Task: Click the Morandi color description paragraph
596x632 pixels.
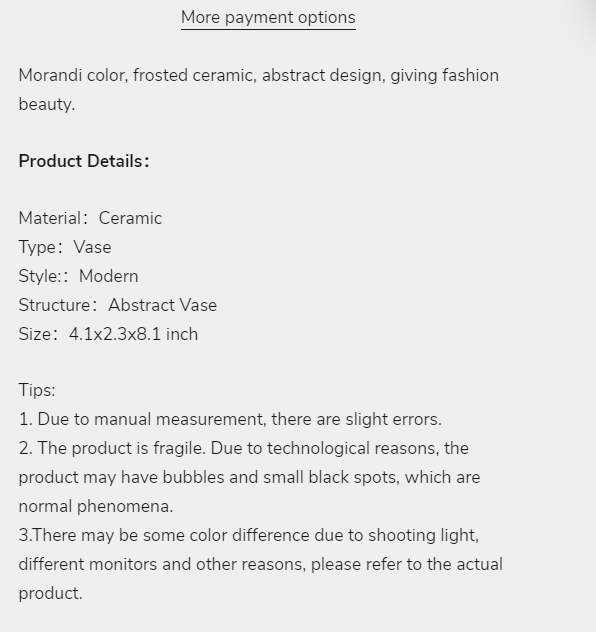Action: (259, 90)
